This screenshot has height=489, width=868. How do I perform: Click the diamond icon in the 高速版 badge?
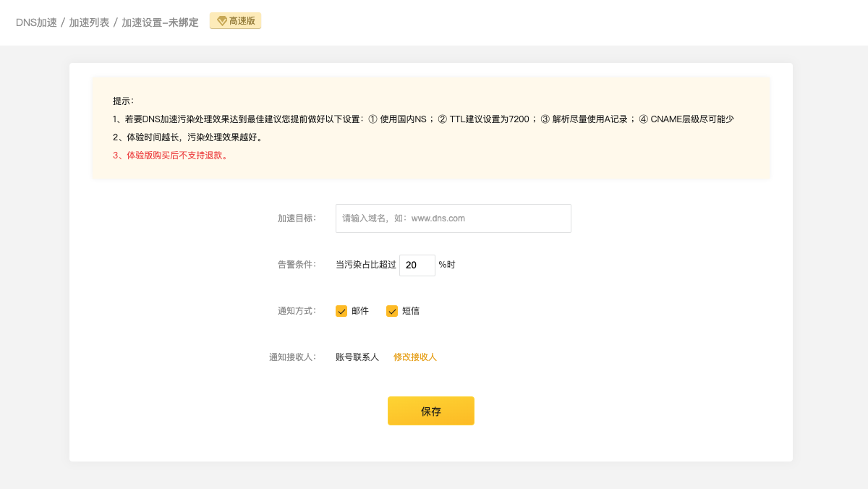(x=222, y=22)
